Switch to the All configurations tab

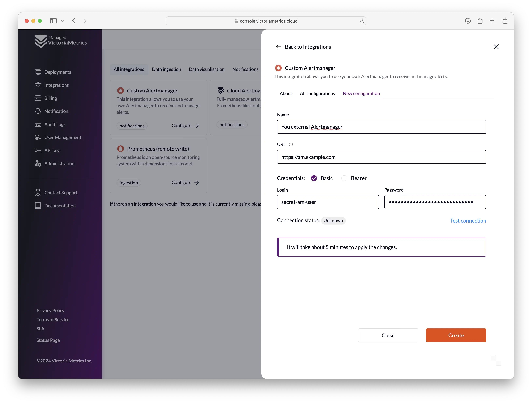317,93
